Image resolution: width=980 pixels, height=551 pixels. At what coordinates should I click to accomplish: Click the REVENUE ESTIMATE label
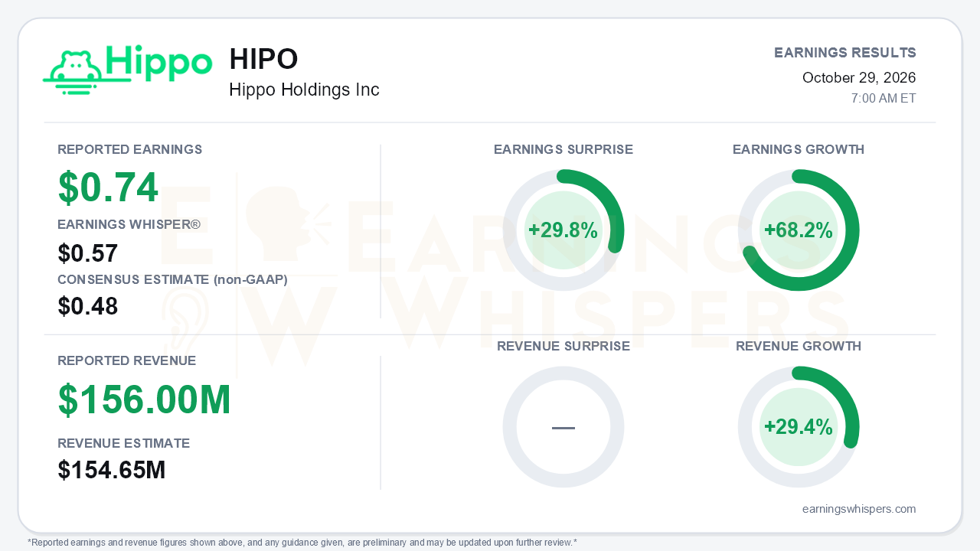(x=124, y=443)
